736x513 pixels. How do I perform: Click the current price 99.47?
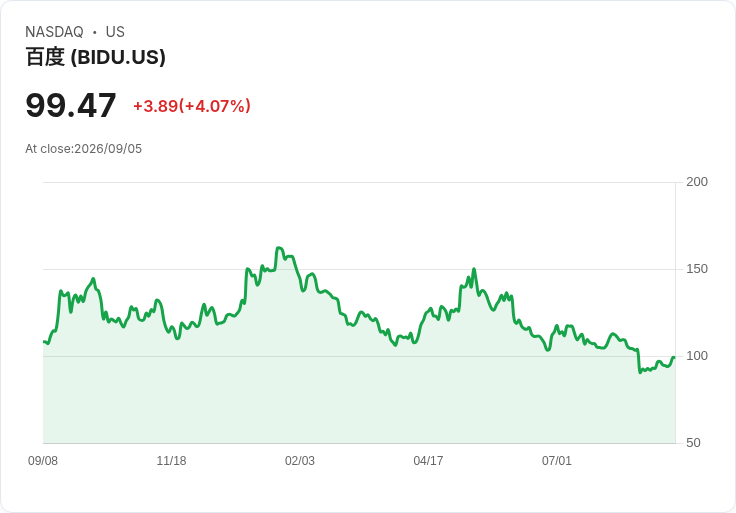coord(71,105)
